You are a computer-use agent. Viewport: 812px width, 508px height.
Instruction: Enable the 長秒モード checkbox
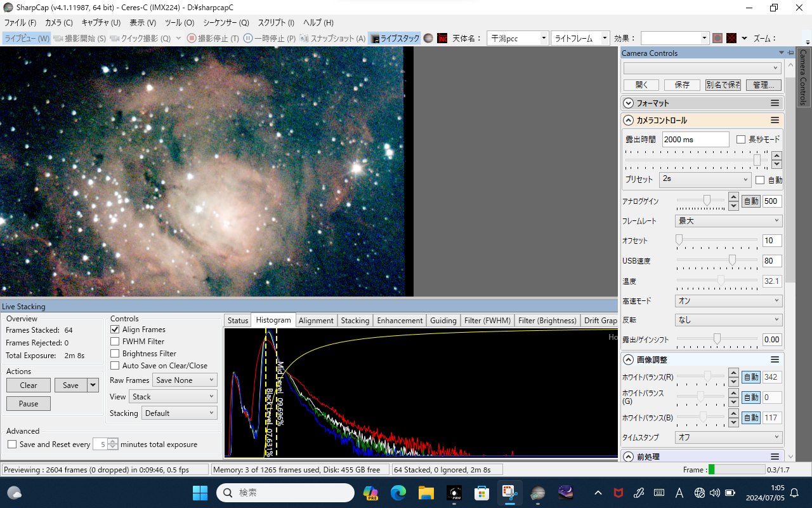(x=741, y=139)
